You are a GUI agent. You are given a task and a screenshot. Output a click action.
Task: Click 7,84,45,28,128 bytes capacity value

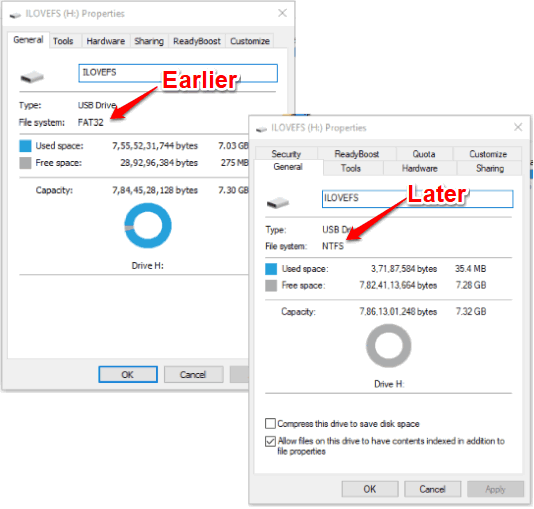click(x=155, y=190)
